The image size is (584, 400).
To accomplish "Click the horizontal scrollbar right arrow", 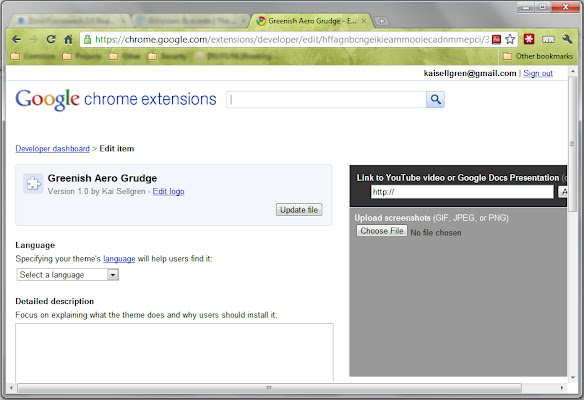I will pyautogui.click(x=562, y=388).
